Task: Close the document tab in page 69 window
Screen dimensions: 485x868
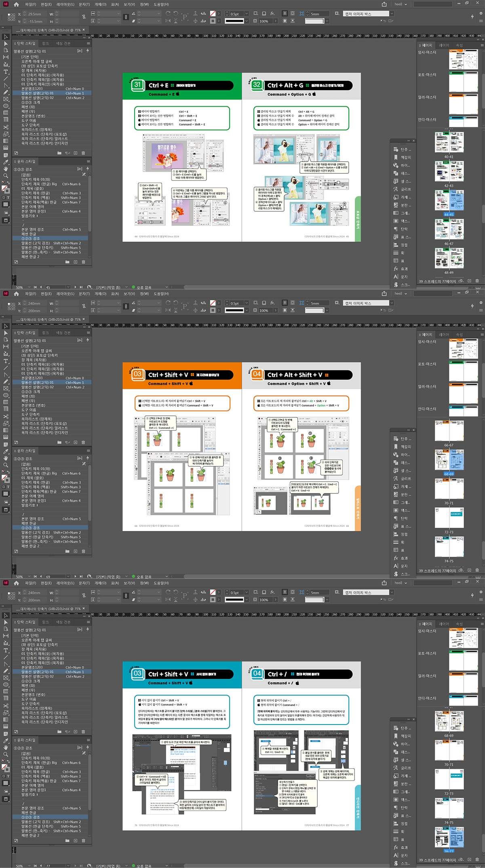Action: [84, 319]
